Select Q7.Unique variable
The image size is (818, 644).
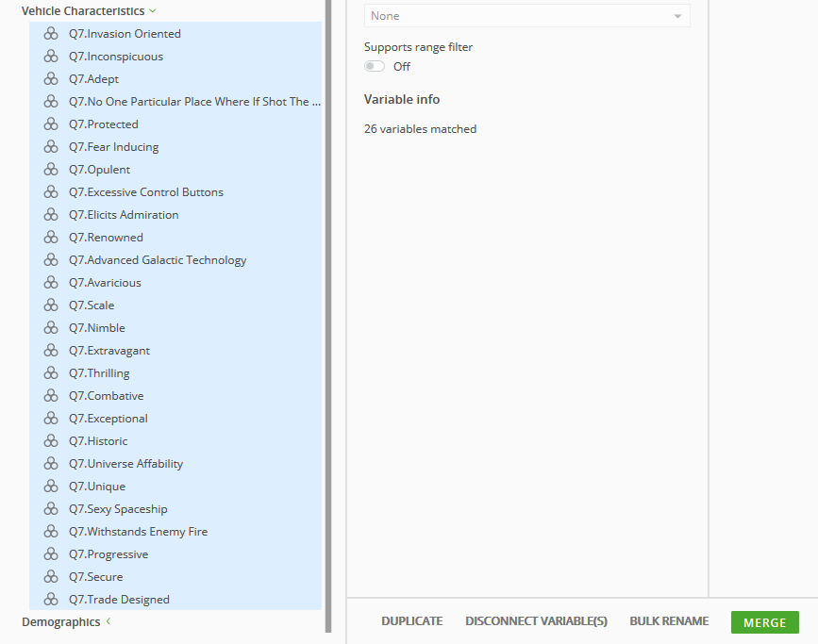pos(175,486)
